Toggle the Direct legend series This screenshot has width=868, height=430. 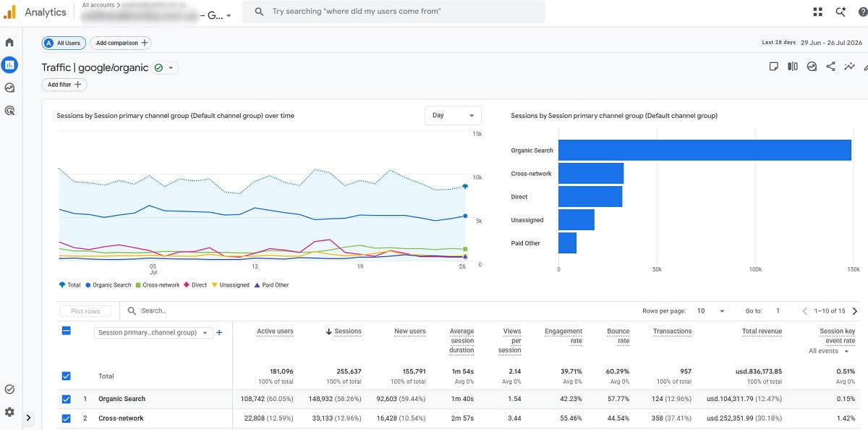pyautogui.click(x=195, y=285)
